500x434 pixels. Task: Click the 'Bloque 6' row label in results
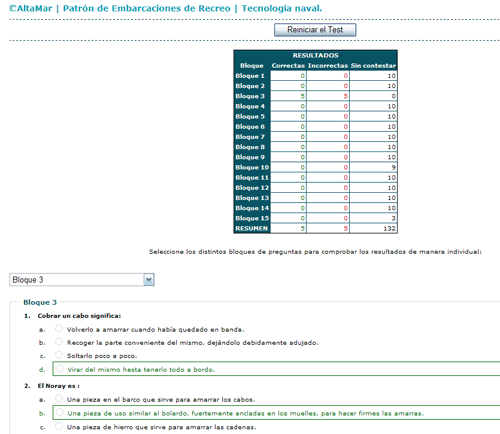(250, 127)
